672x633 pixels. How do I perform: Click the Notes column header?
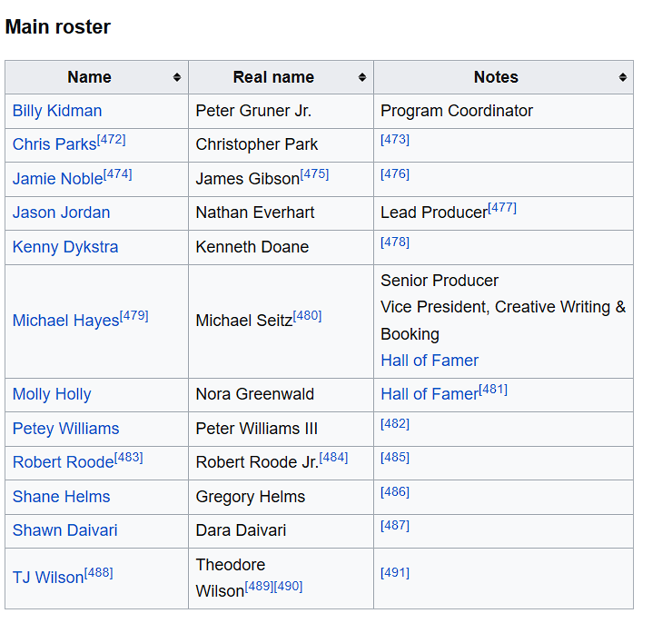pos(504,77)
